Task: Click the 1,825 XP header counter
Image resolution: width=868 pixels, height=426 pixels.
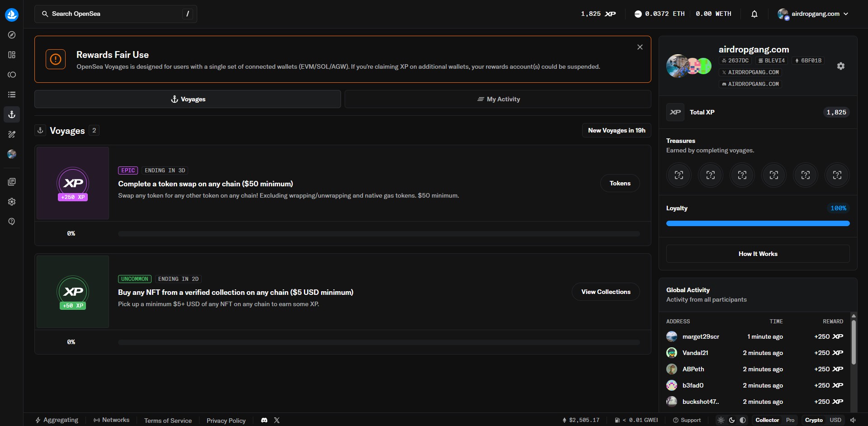Action: coord(598,14)
